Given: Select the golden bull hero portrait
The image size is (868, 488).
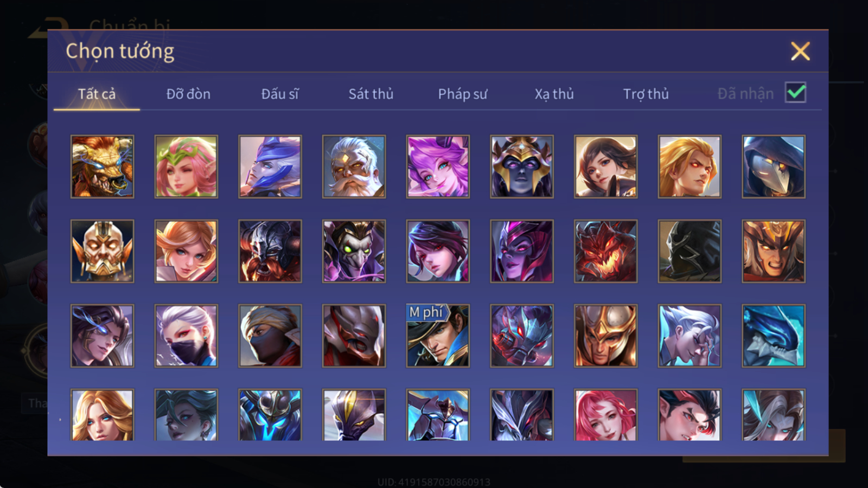Looking at the screenshot, I should 102,166.
